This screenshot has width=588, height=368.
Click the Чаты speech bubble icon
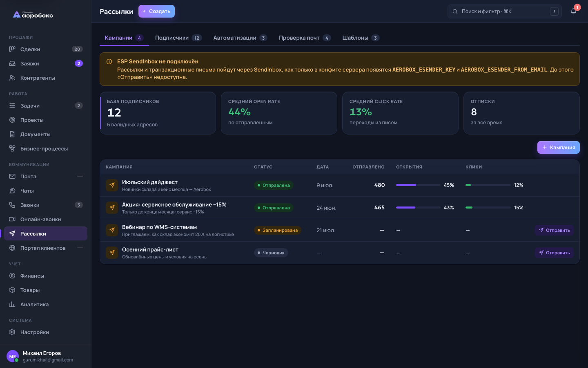12,191
